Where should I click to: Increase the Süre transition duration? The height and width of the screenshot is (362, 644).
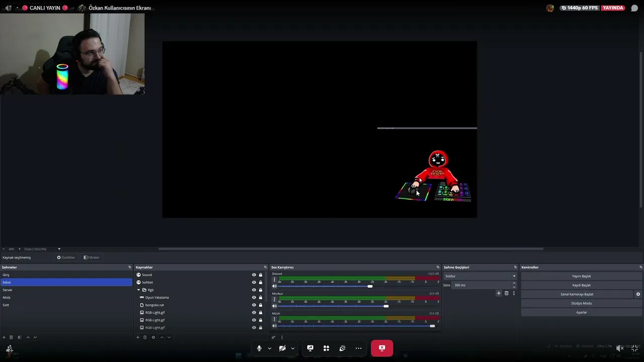click(x=514, y=284)
